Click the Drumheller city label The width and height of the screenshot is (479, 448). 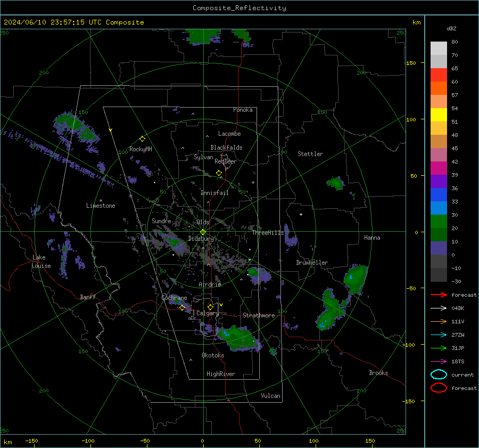coord(312,263)
